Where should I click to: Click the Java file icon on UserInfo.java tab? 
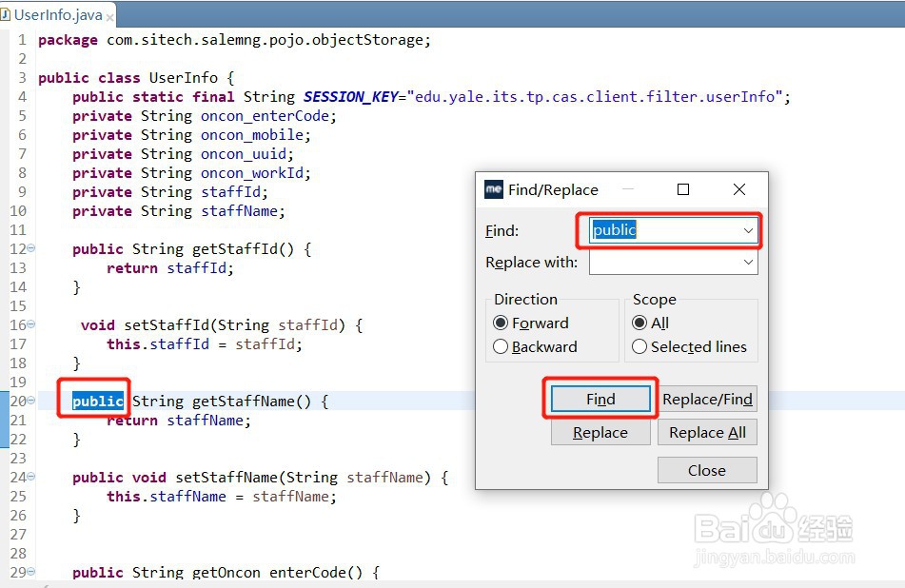tap(5, 14)
